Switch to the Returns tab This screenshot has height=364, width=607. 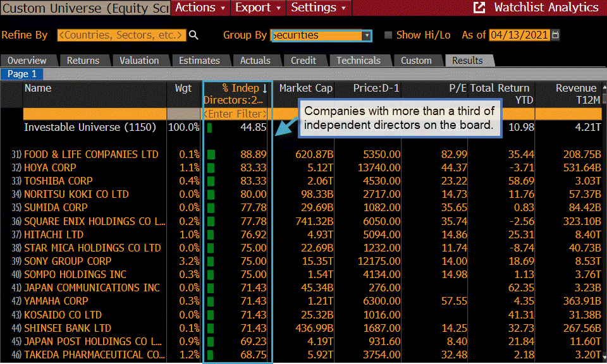[x=83, y=60]
